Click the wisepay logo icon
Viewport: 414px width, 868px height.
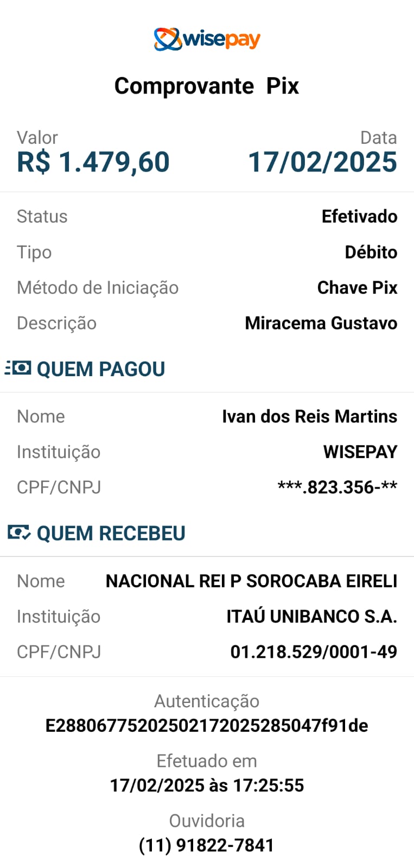pyautogui.click(x=168, y=39)
